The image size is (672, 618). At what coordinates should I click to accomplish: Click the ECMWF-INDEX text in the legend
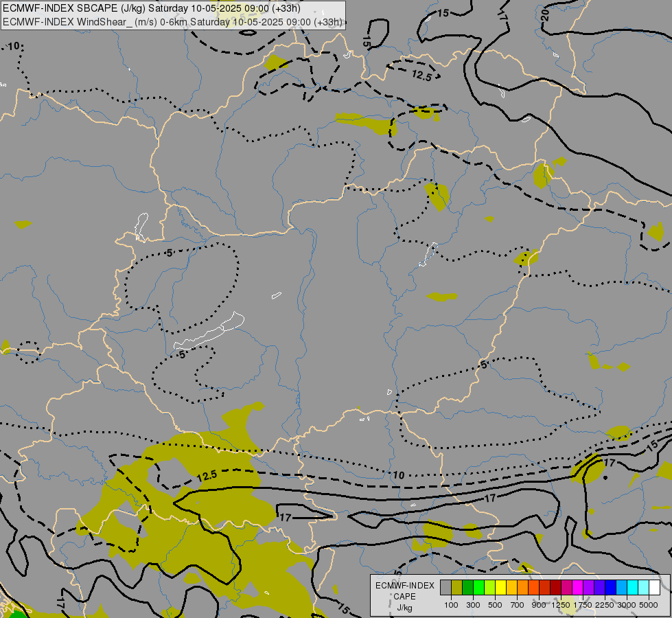(x=404, y=586)
